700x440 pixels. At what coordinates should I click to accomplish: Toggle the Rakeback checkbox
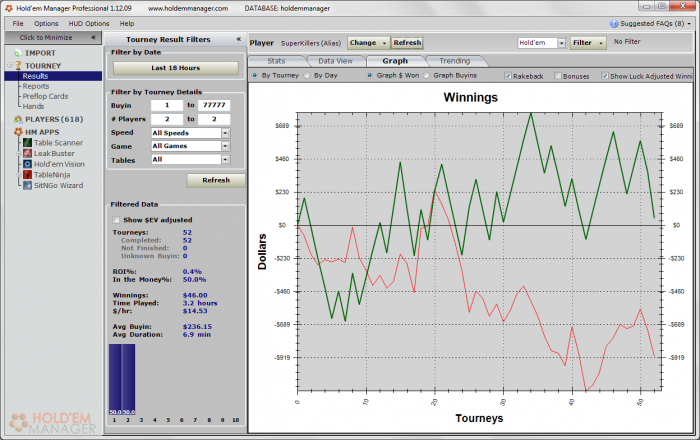pos(508,76)
